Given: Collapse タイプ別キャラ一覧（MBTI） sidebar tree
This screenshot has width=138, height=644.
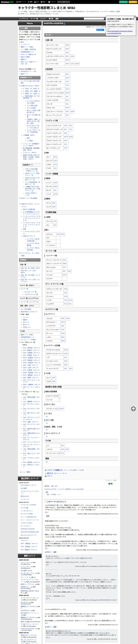Looking at the screenshot, I should [x=20, y=342].
